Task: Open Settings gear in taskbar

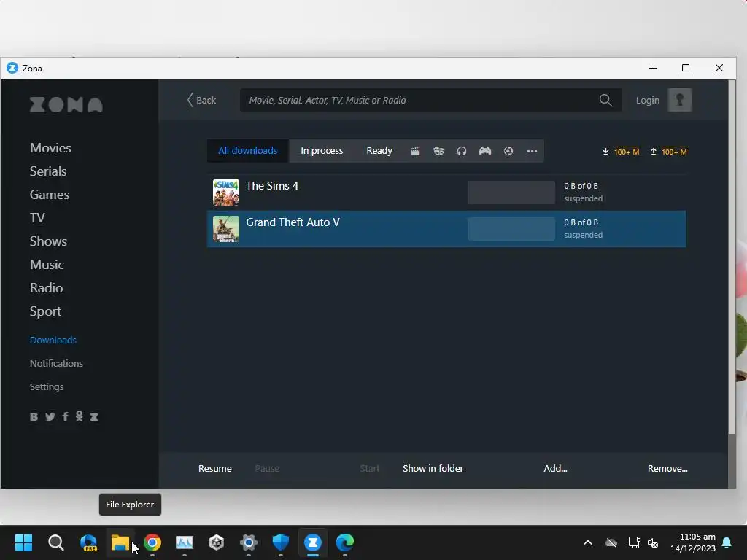Action: point(249,542)
